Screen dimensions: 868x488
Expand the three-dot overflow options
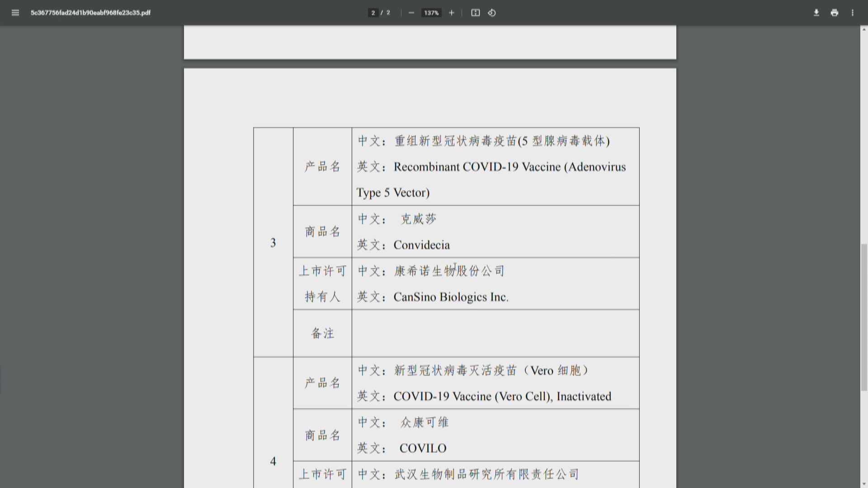point(853,13)
